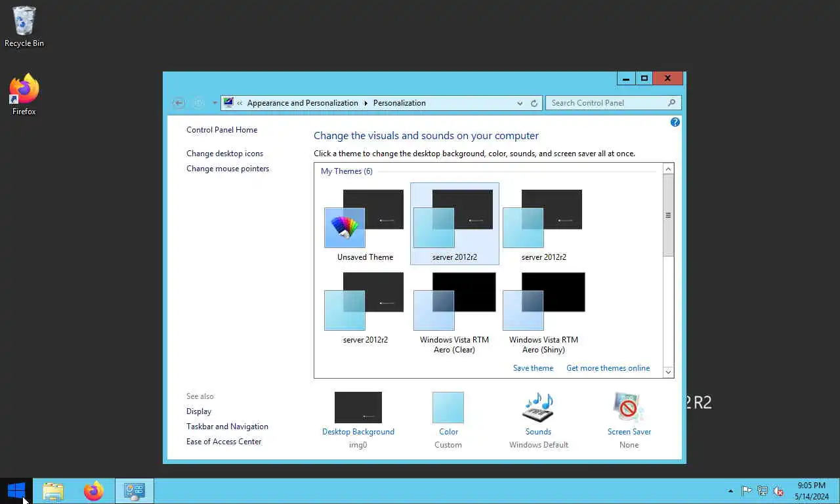Click the search magnifier icon
Image resolution: width=840 pixels, height=504 pixels.
pos(671,103)
